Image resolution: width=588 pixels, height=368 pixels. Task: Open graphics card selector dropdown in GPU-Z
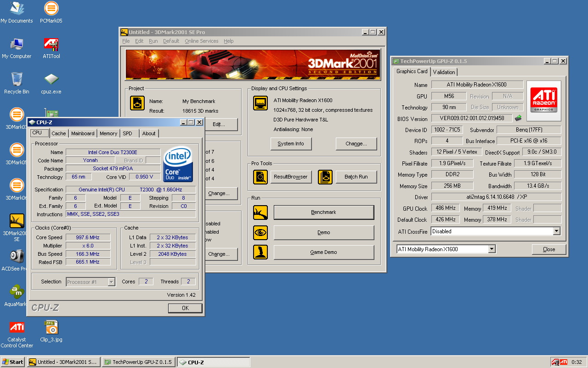pos(492,249)
